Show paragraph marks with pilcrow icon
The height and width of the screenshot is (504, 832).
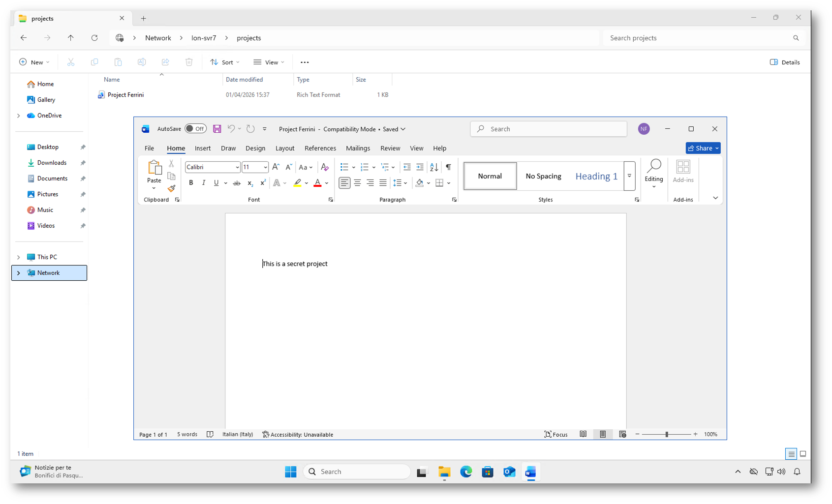[448, 167]
